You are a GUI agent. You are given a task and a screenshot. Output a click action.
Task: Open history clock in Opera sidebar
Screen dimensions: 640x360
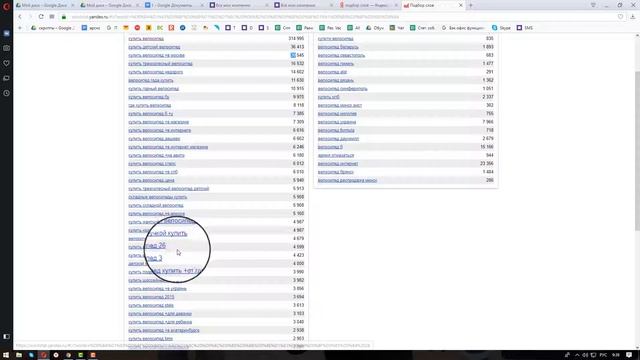pyautogui.click(x=6, y=93)
